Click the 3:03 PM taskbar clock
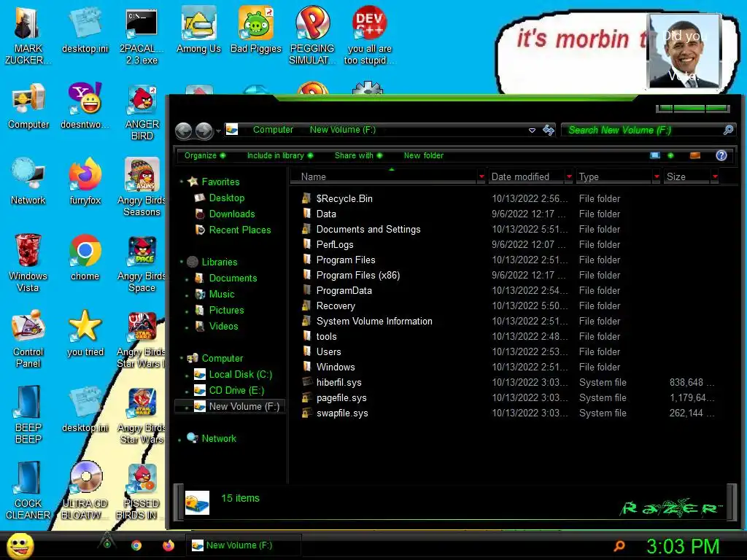Screen dimensions: 747x560 [x=682, y=545]
